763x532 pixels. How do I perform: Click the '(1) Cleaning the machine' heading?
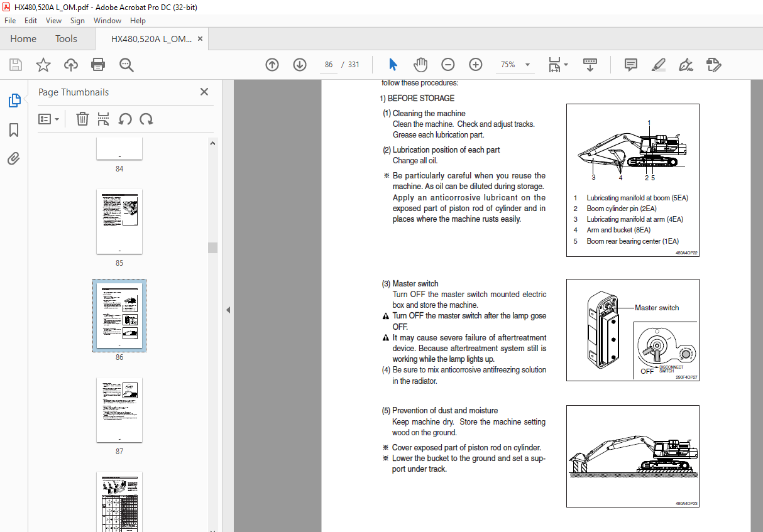(424, 114)
